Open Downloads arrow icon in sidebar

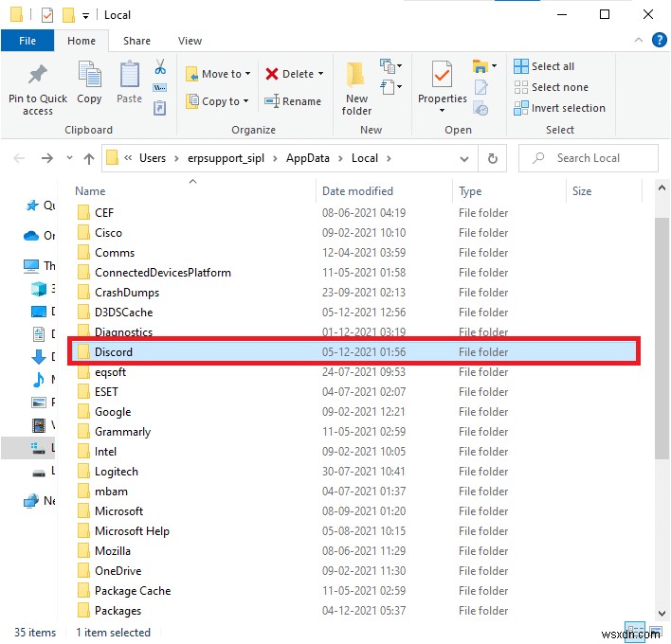39,357
